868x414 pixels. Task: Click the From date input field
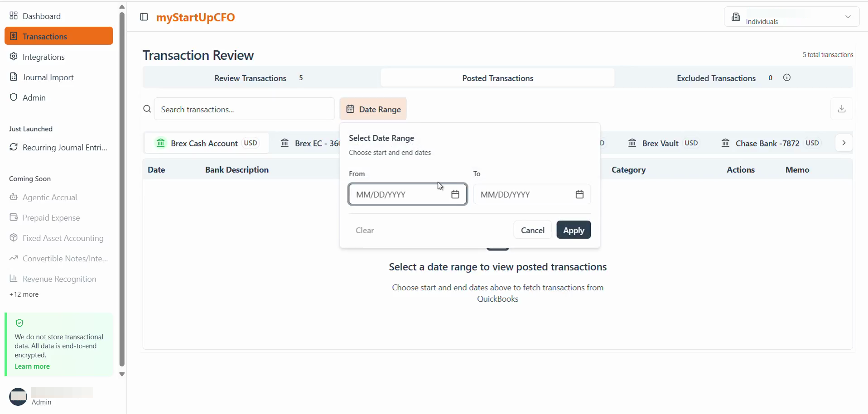click(x=407, y=194)
